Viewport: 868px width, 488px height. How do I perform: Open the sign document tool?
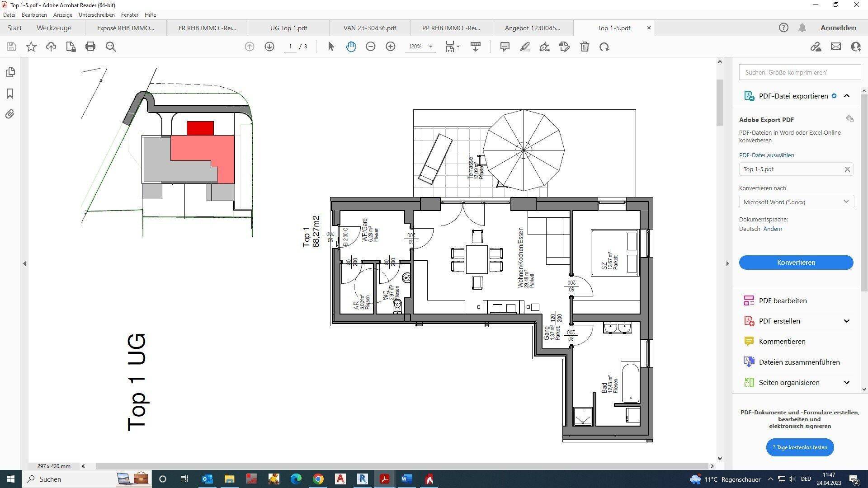(x=545, y=47)
